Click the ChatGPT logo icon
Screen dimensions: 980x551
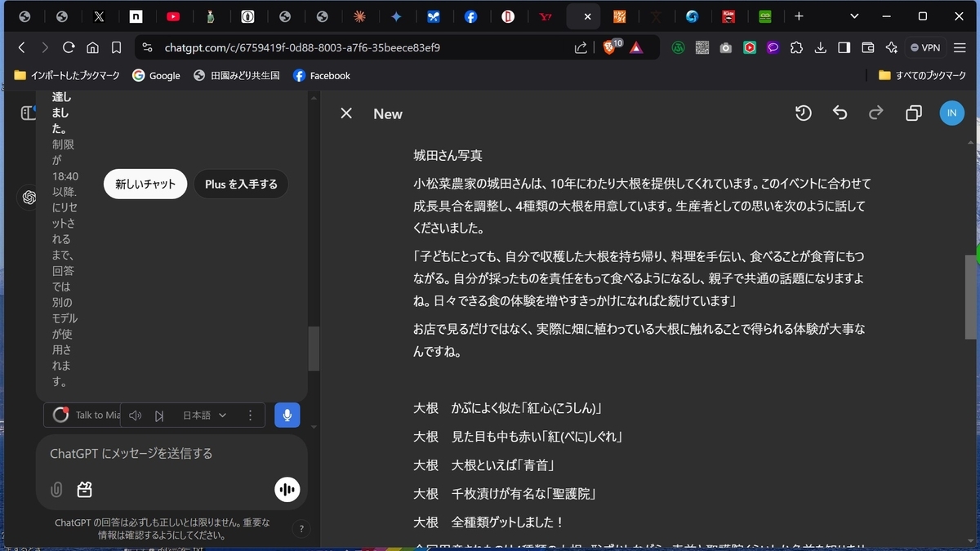[29, 198]
